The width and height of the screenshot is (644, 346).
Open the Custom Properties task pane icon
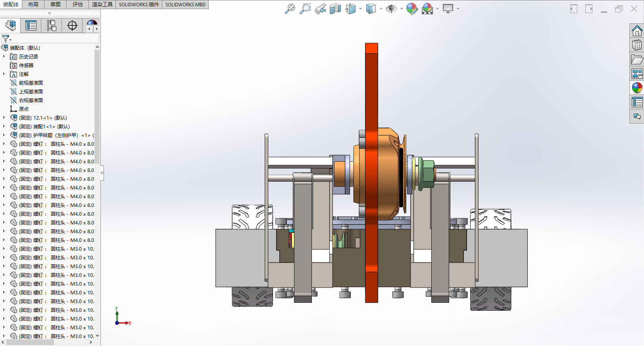tap(637, 102)
